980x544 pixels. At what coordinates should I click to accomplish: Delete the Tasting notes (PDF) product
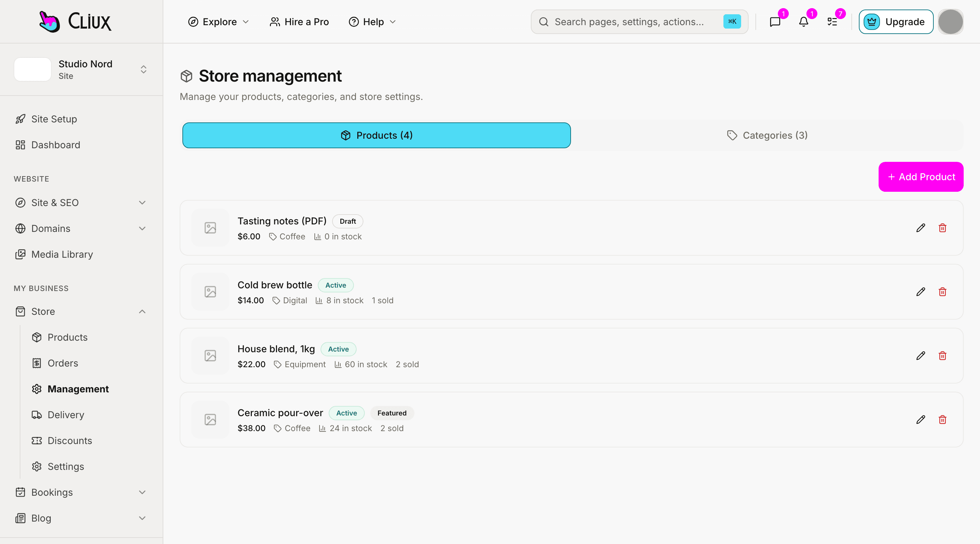942,228
